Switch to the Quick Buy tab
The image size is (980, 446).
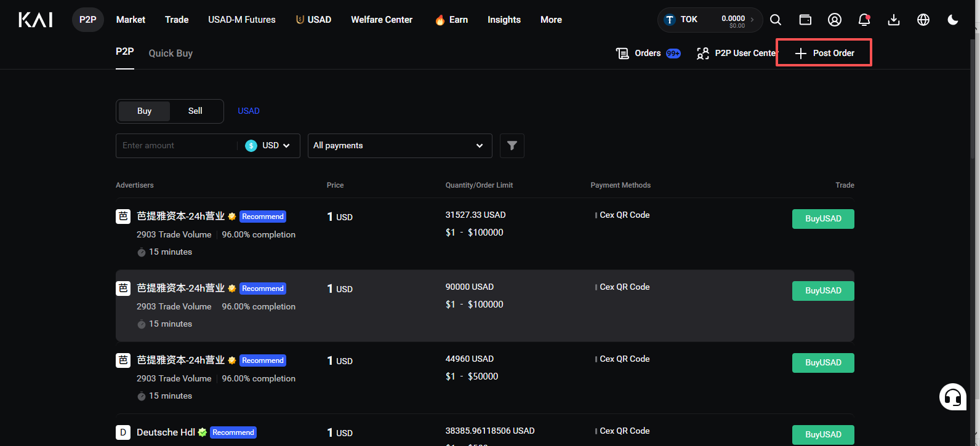coord(171,54)
